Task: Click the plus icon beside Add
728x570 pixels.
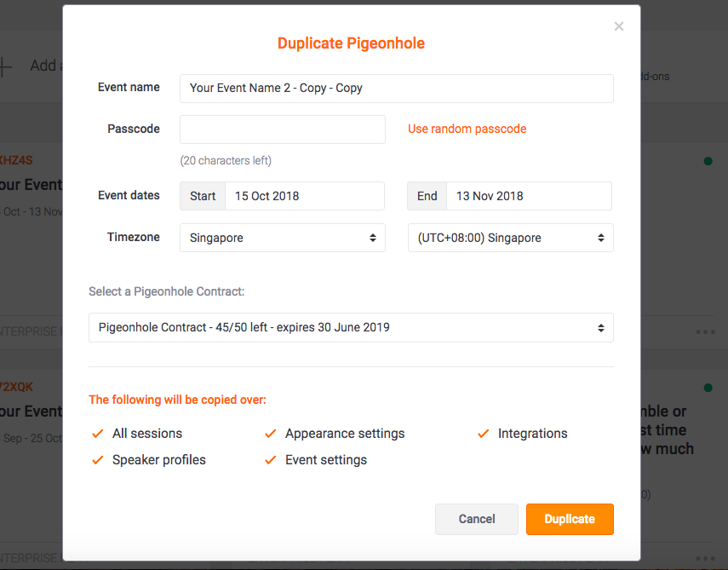Action: coord(5,66)
